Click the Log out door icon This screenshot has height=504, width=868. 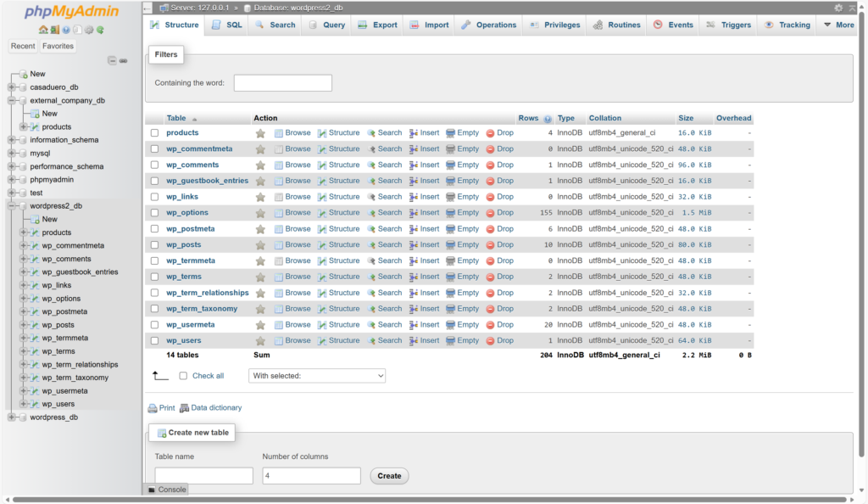(x=55, y=30)
